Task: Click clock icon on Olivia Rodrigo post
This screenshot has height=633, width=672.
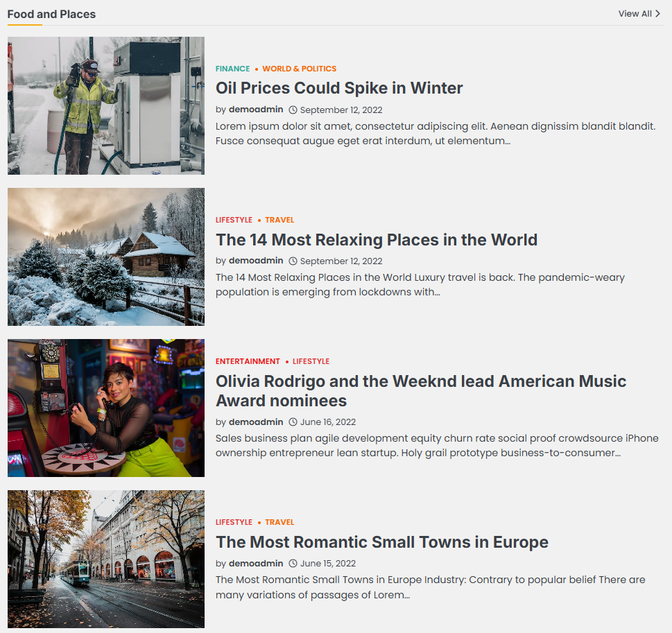Action: 293,422
